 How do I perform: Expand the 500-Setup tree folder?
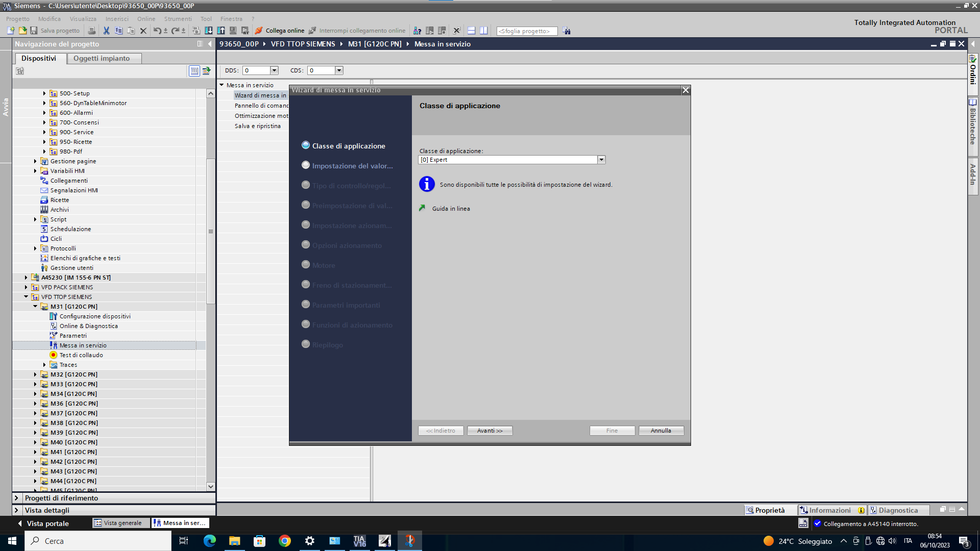[x=44, y=93]
